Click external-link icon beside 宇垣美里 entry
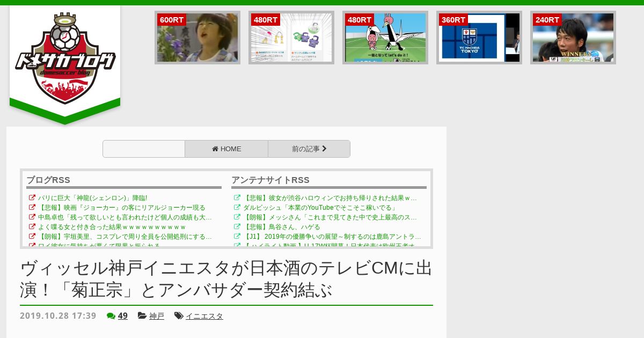 click(x=32, y=237)
